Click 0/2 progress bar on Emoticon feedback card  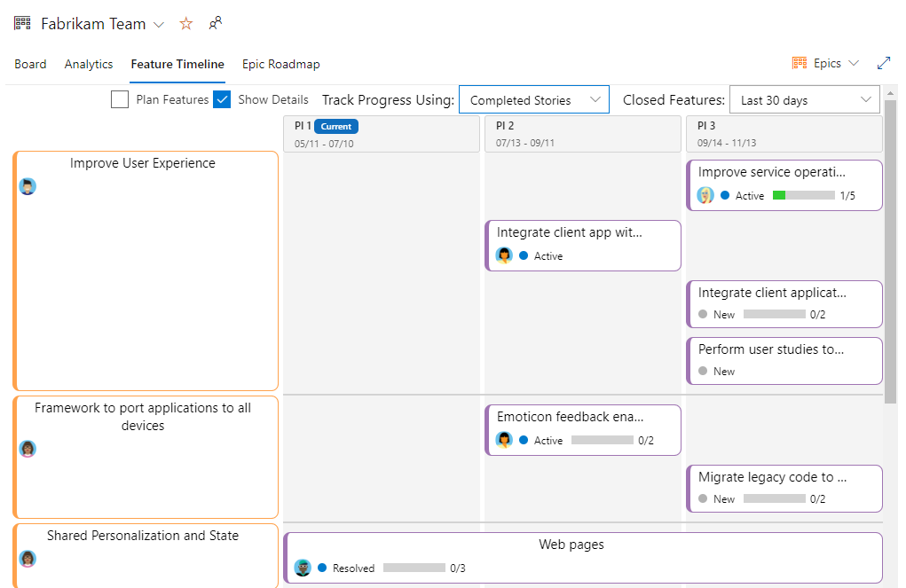[x=603, y=440]
